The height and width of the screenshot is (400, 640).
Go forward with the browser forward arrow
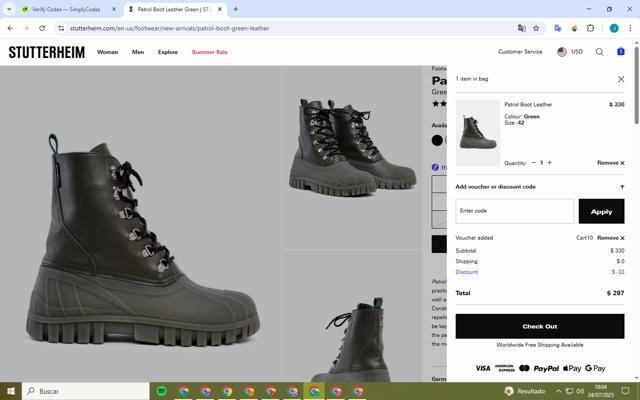coord(26,28)
